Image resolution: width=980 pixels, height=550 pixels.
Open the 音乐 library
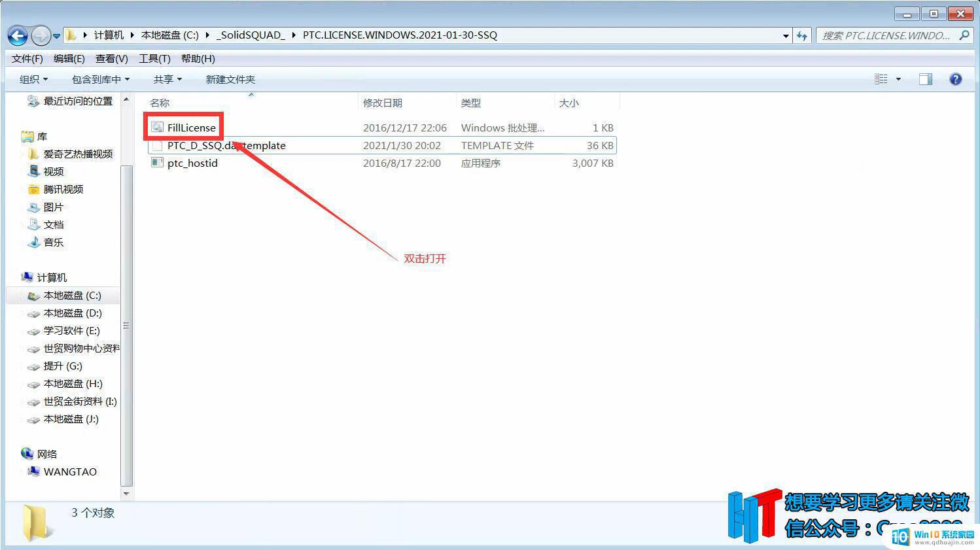coord(54,242)
